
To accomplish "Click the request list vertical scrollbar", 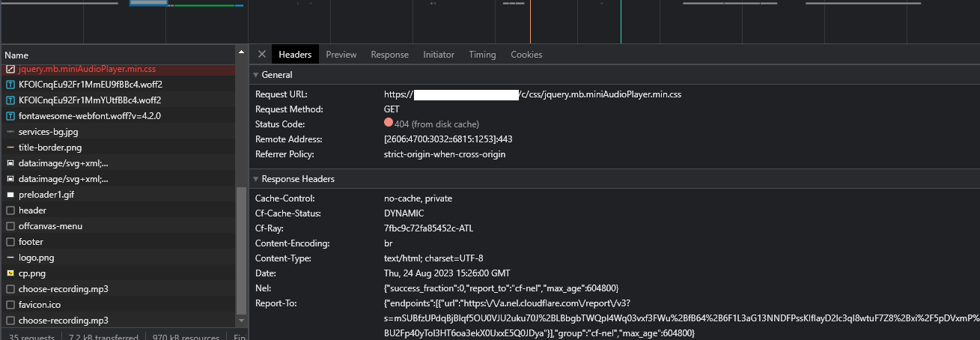I will [241, 250].
